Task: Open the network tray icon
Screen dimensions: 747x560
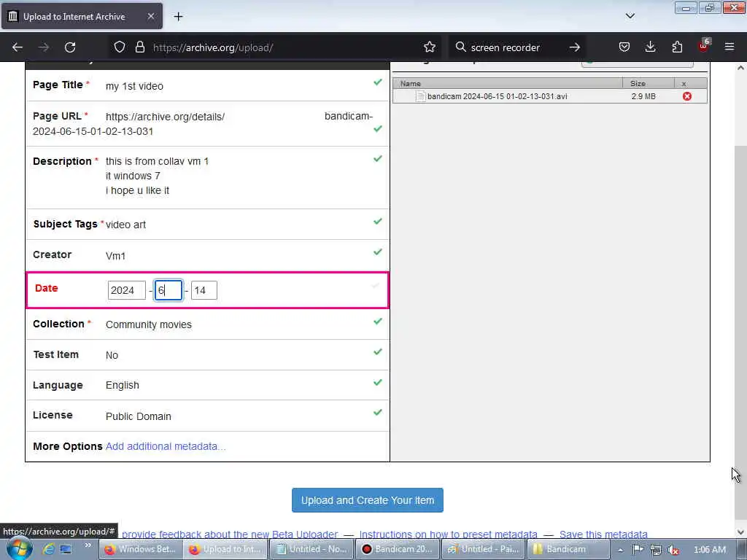Action: click(x=656, y=550)
